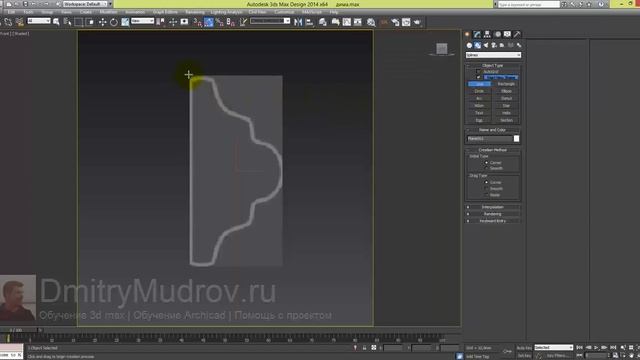This screenshot has height=360, width=640.
Task: Click the Use Pivot Point Center icon
Action: pyautogui.click(x=160, y=22)
